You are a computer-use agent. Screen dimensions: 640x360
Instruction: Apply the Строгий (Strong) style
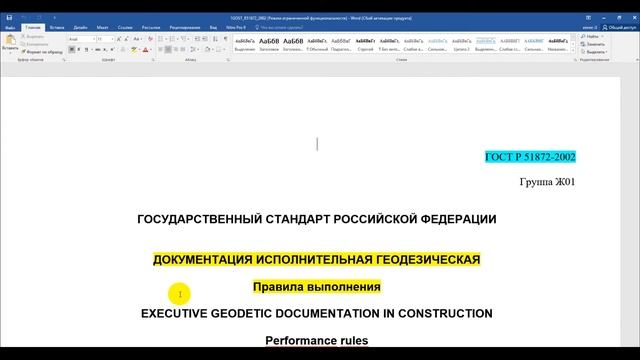[x=365, y=44]
